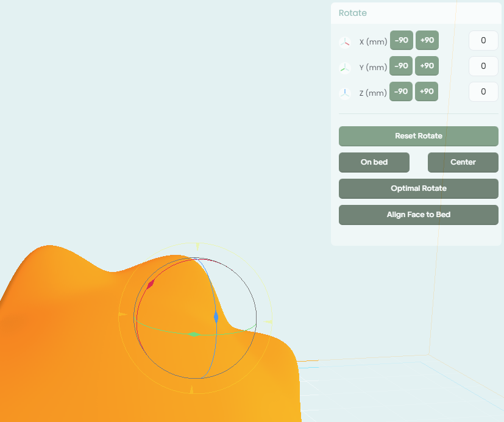
Task: Click the Z axis rotation icon
Action: tap(345, 93)
